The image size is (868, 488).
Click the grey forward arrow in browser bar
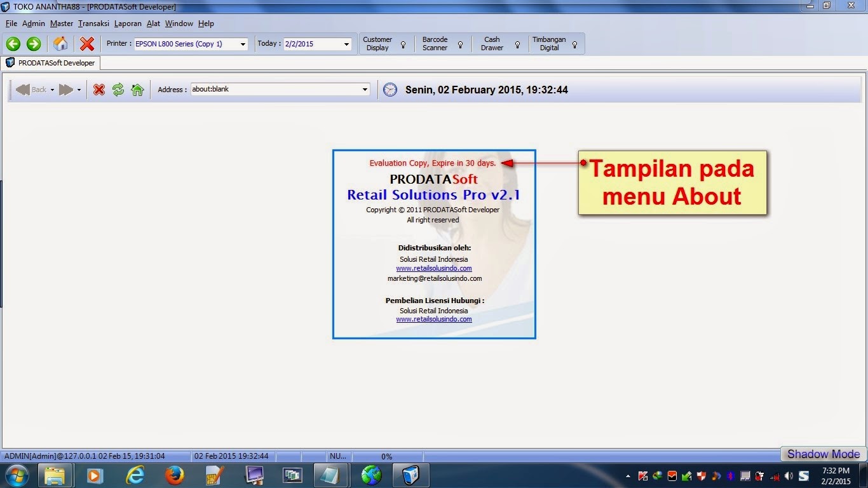click(66, 90)
